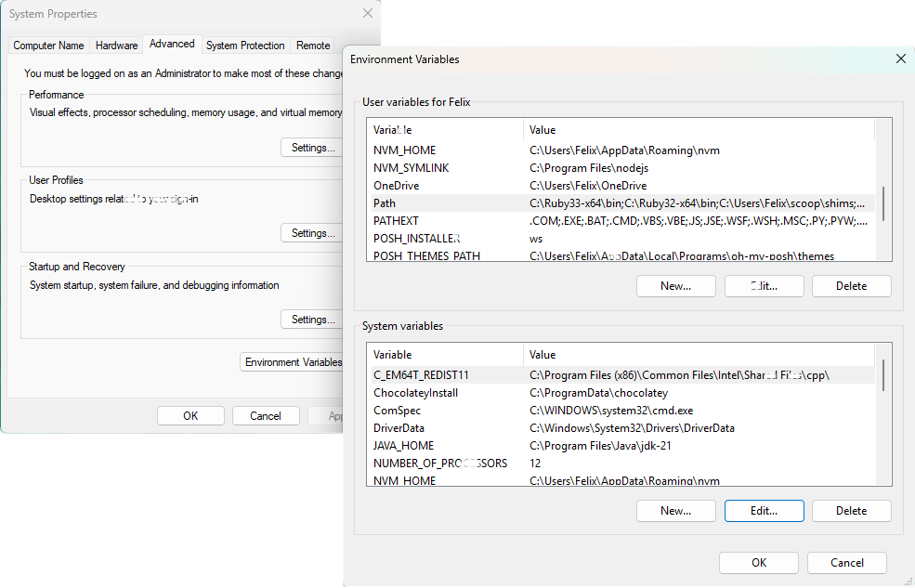Open Startup and Recovery Settings
Viewport: 915px width, 588px height.
[311, 319]
